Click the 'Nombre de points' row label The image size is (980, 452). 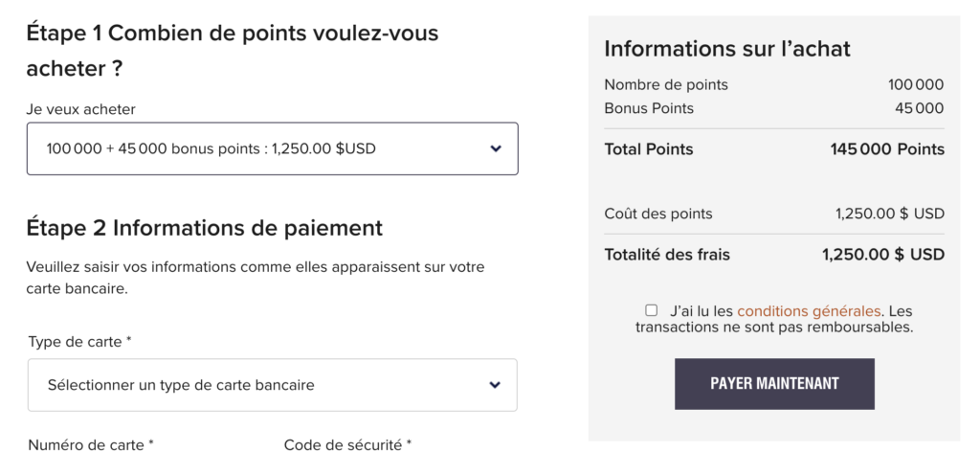point(666,84)
